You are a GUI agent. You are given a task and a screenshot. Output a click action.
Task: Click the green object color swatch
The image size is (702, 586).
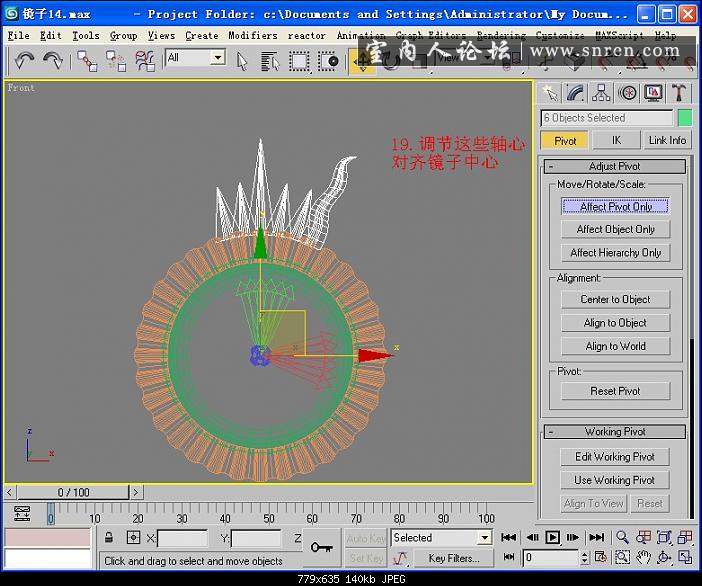684,118
